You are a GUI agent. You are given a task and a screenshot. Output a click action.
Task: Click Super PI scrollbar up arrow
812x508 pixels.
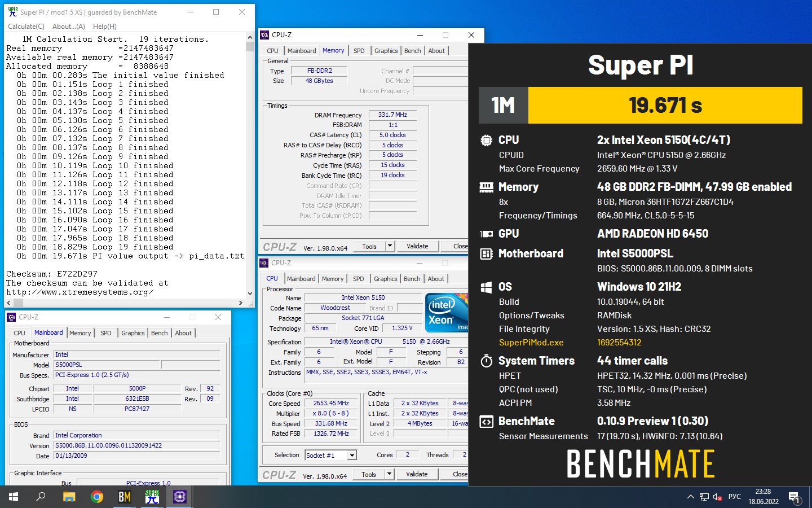(250, 37)
